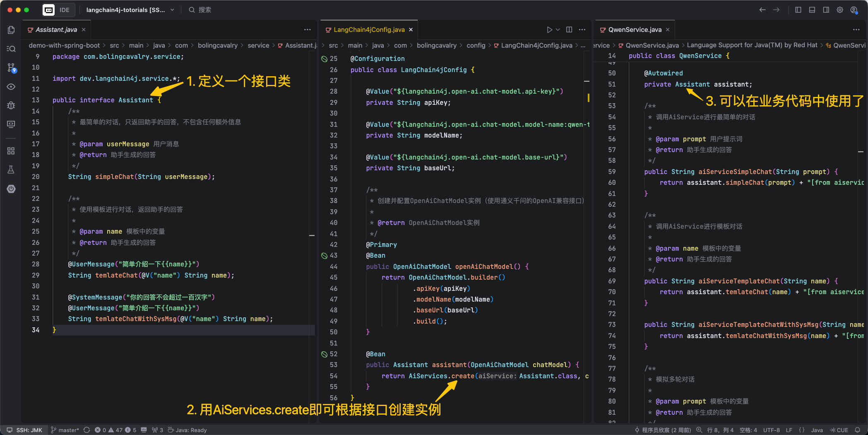Click the breakpoint marker at line 43

tap(324, 256)
